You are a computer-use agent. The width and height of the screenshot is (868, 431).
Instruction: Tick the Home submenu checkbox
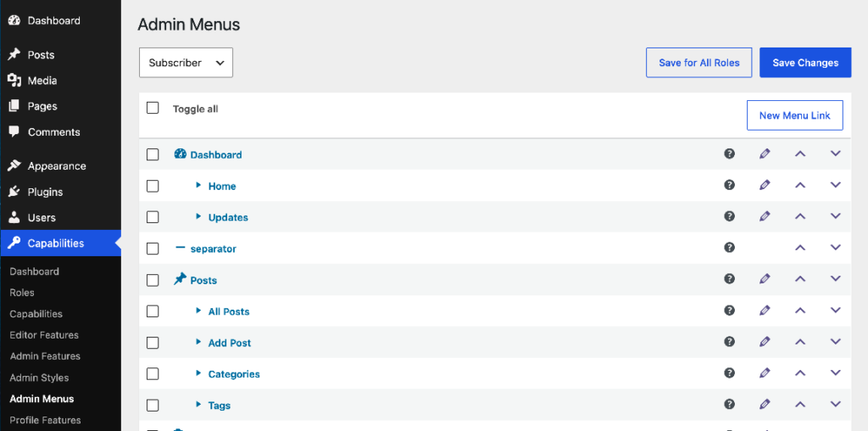(x=153, y=186)
